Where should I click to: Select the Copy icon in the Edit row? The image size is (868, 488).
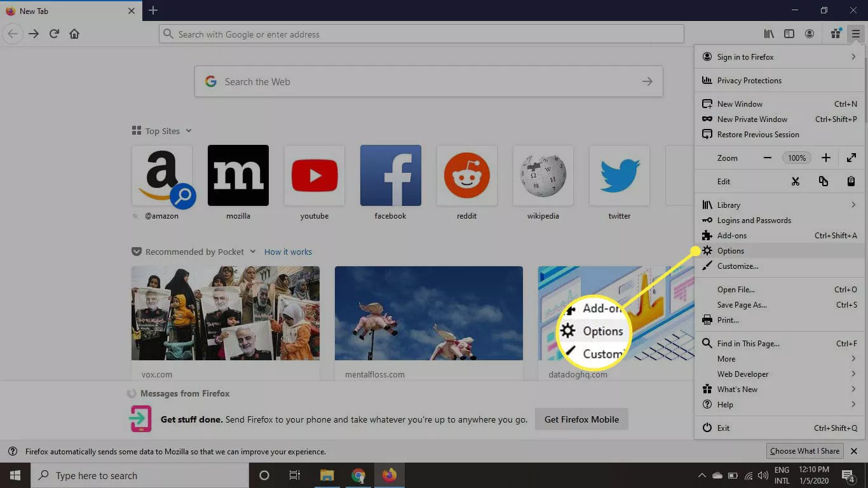tap(824, 181)
